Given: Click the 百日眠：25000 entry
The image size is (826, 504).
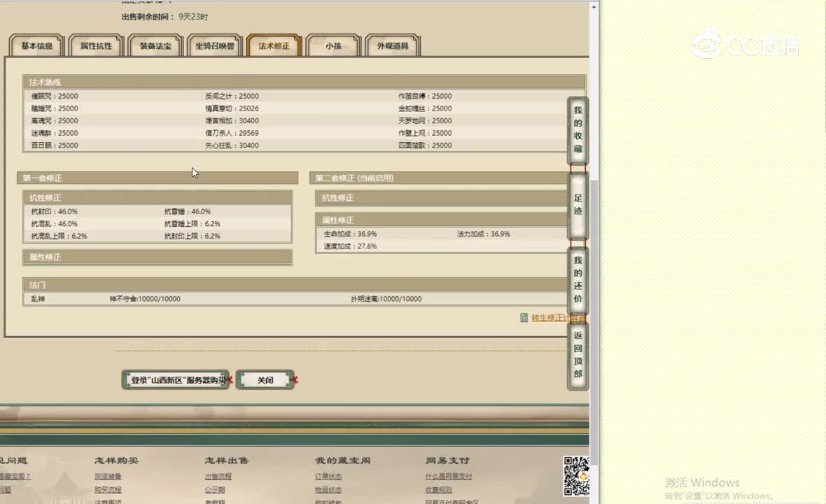Looking at the screenshot, I should pyautogui.click(x=55, y=146).
